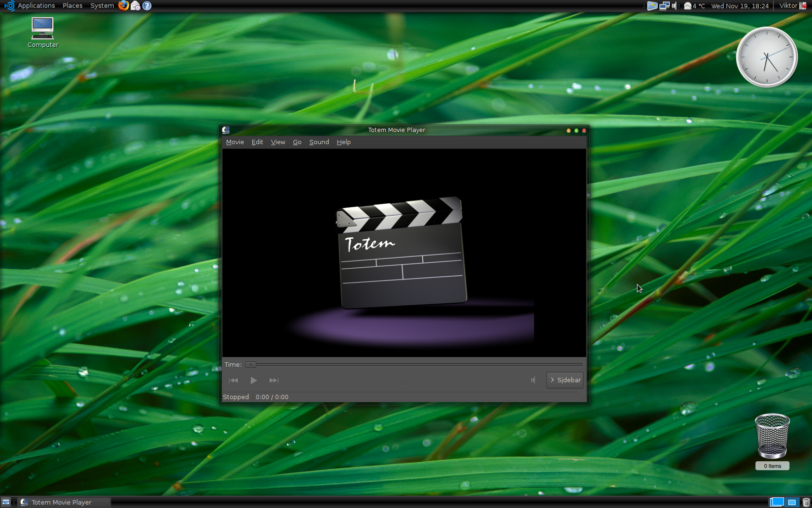Open the desktop Trash bin icon

click(772, 437)
